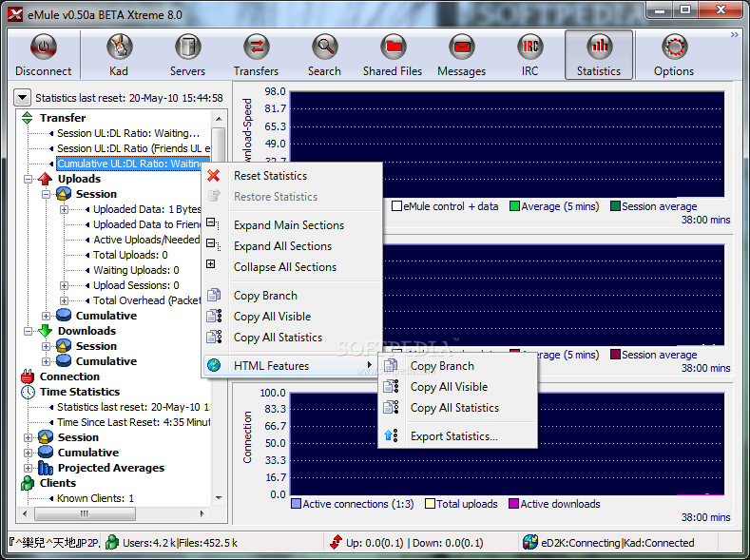Collapse the Uploads tree node
The image size is (750, 560).
coord(28,179)
